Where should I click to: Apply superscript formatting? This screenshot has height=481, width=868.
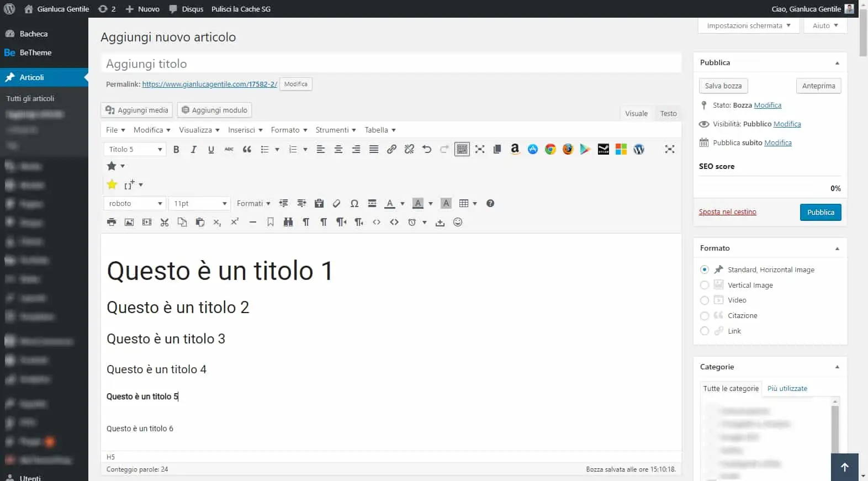point(235,222)
